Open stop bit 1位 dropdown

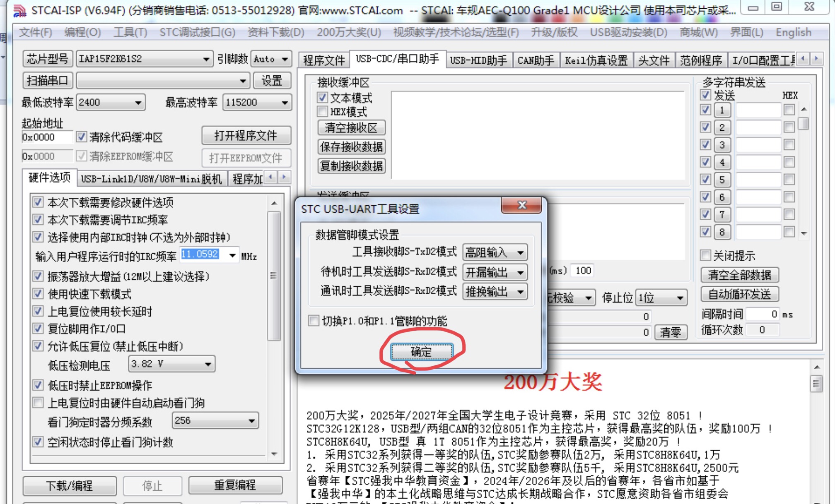661,298
